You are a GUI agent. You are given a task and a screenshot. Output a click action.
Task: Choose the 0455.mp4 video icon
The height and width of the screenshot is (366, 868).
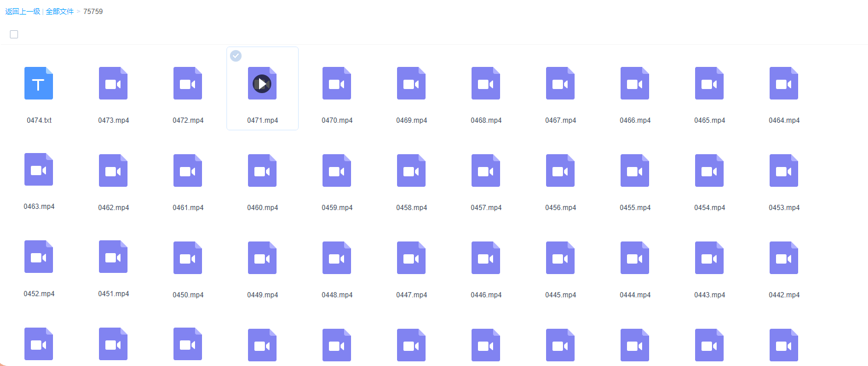(x=635, y=170)
